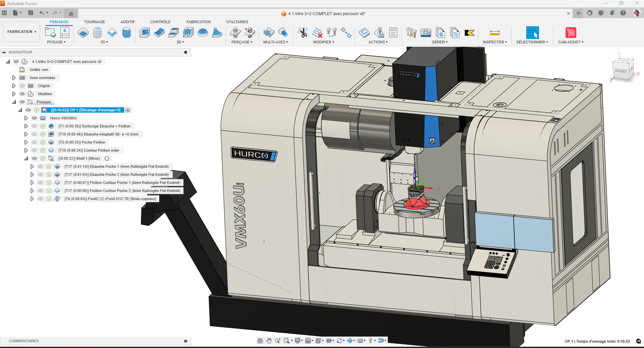Click the scissors icon in Modifier group
The height and width of the screenshot is (348, 644).
pos(303,33)
